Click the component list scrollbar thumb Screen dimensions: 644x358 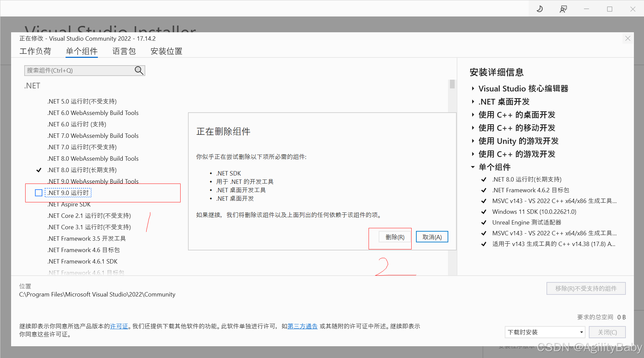coord(452,84)
